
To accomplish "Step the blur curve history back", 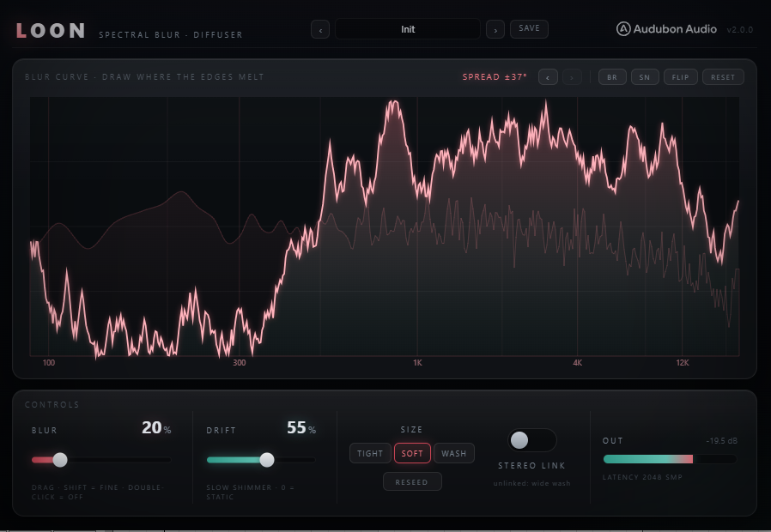I will click(548, 77).
